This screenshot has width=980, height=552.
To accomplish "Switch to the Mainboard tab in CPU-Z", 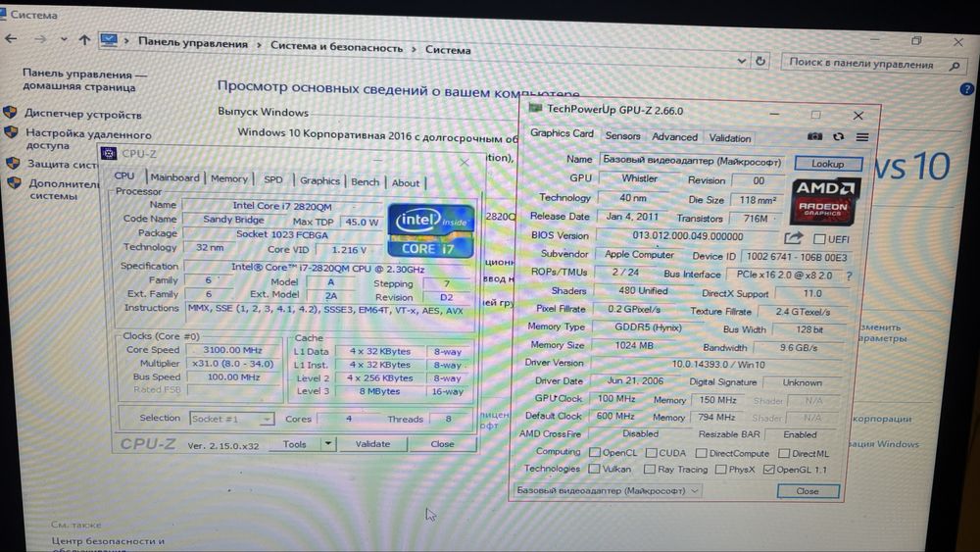I will (x=175, y=177).
